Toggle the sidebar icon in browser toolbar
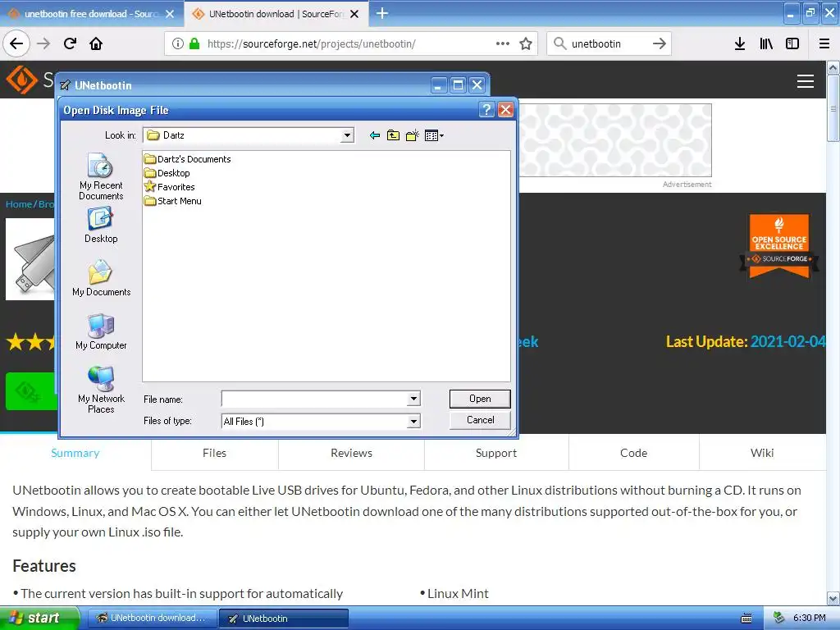This screenshot has height=630, width=840. (792, 43)
